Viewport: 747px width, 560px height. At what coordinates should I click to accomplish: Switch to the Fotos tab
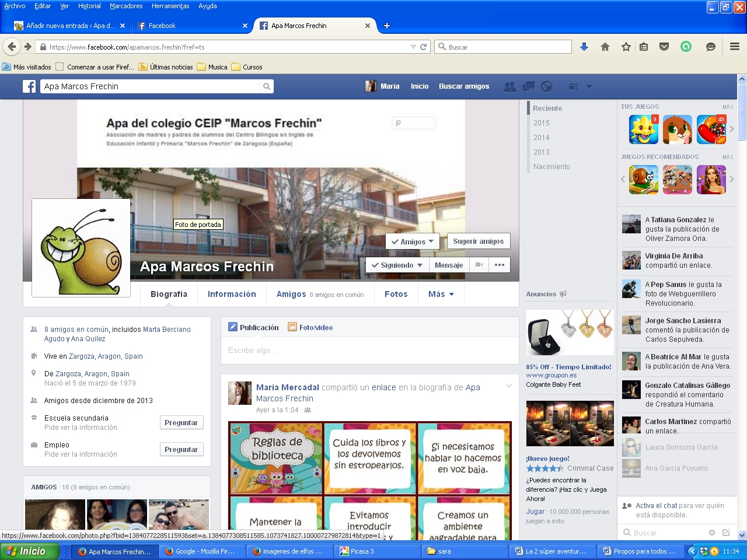[396, 294]
